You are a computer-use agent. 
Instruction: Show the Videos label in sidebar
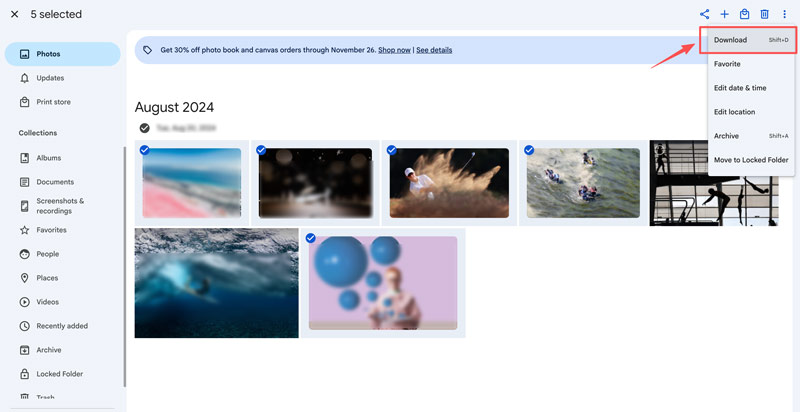click(47, 302)
